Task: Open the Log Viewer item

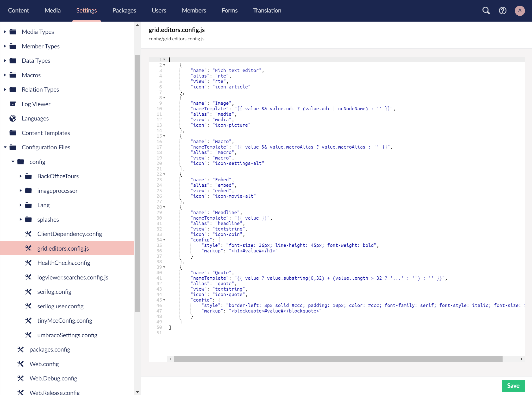Action: (36, 104)
